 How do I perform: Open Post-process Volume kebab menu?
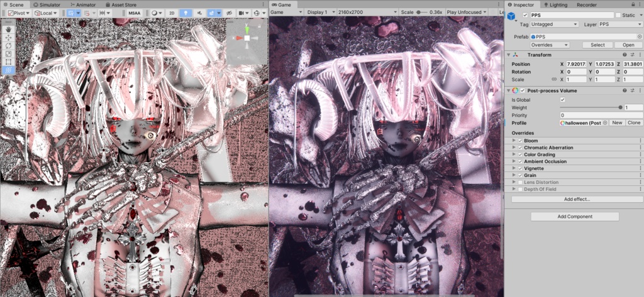(640, 90)
